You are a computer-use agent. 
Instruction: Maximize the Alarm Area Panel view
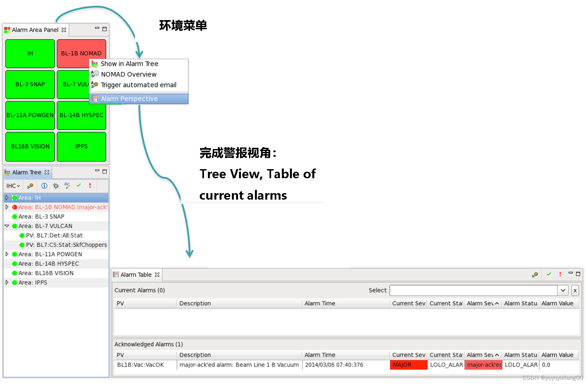[104, 29]
